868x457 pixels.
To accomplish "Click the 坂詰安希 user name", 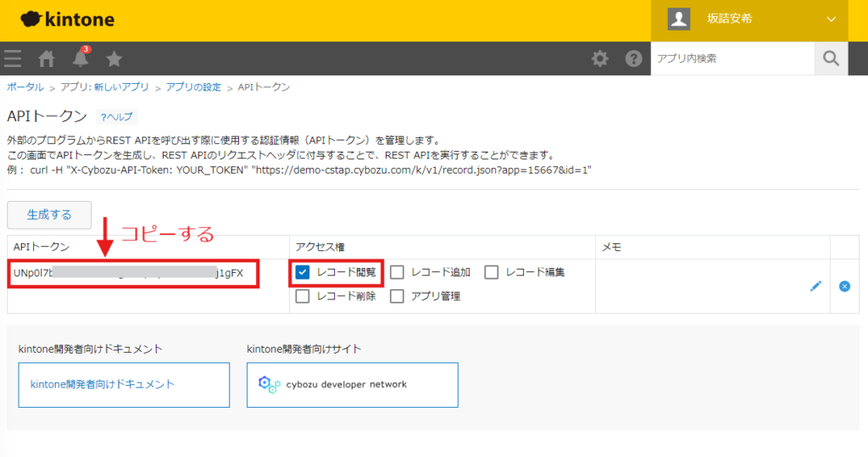I will (730, 19).
